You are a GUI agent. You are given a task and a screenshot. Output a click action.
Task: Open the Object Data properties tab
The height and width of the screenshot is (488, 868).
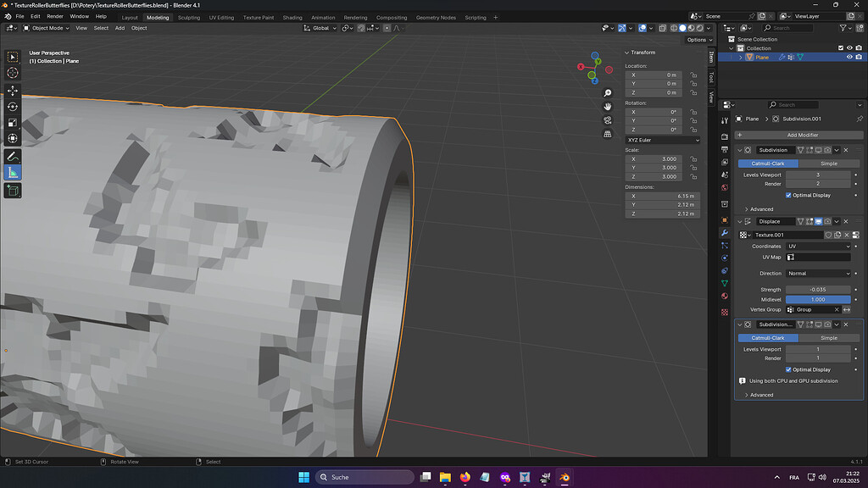pos(725,283)
